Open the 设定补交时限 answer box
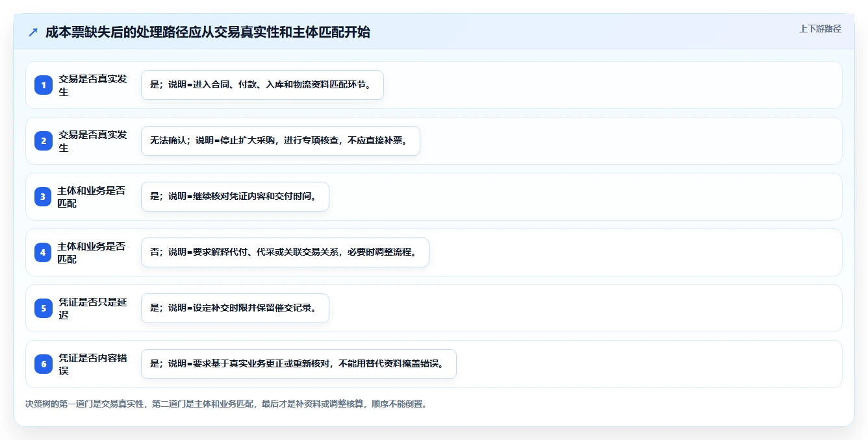 click(x=235, y=308)
